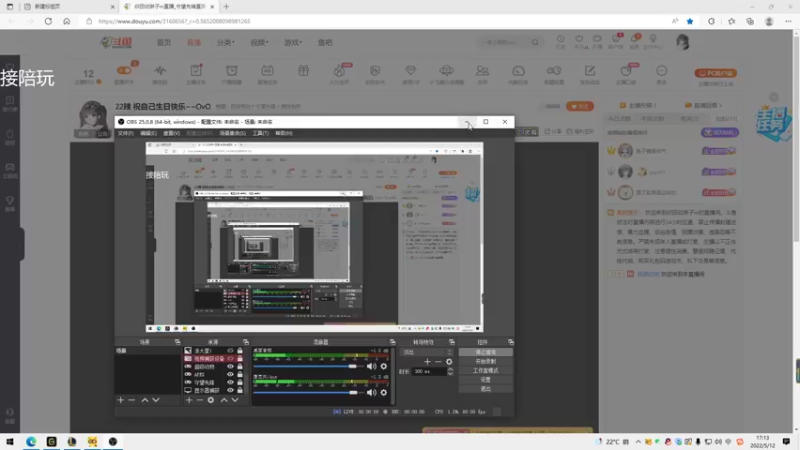
Task: Flip the orange live switch in streamer toolbar
Action: pos(124,70)
